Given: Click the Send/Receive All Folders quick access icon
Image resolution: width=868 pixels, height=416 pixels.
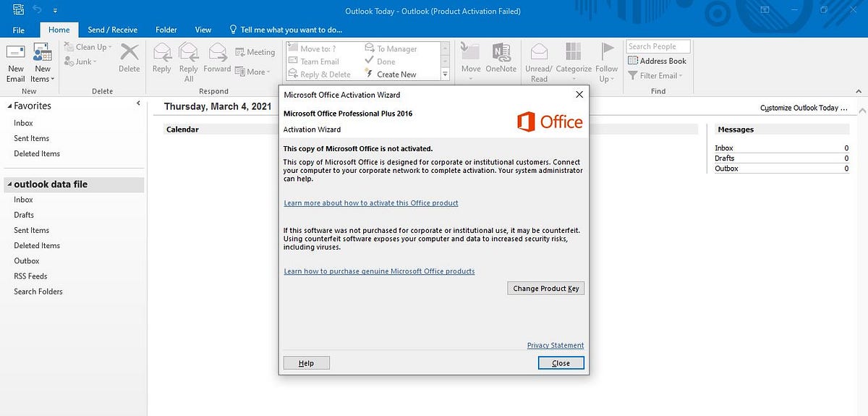Looking at the screenshot, I should click(19, 10).
